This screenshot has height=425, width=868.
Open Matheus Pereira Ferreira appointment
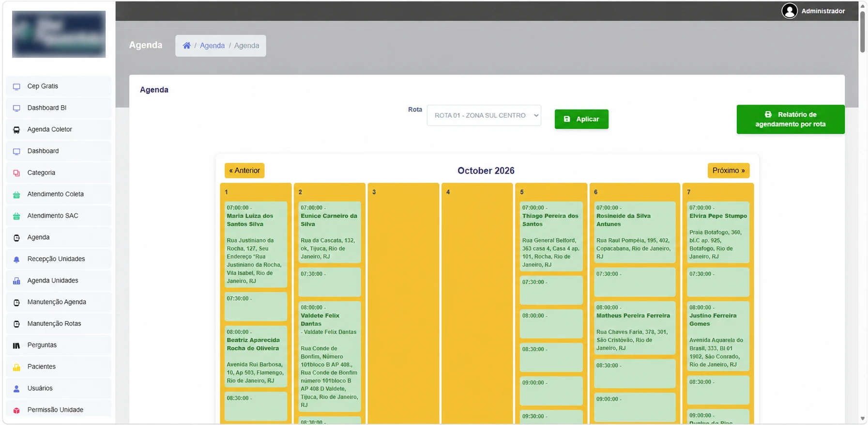point(634,328)
